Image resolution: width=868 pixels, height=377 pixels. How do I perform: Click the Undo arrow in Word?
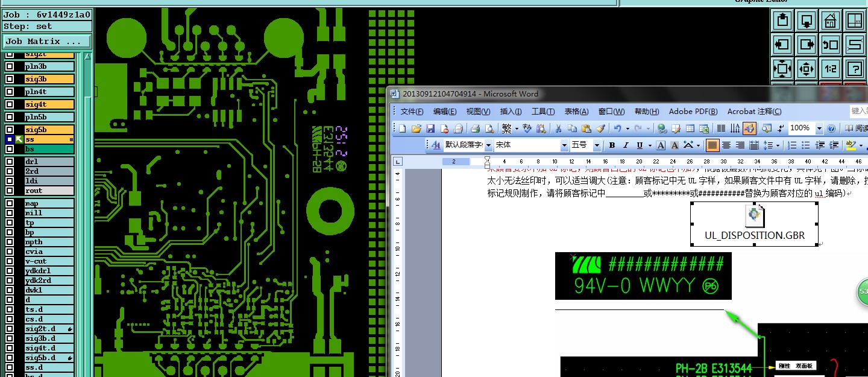(617, 128)
